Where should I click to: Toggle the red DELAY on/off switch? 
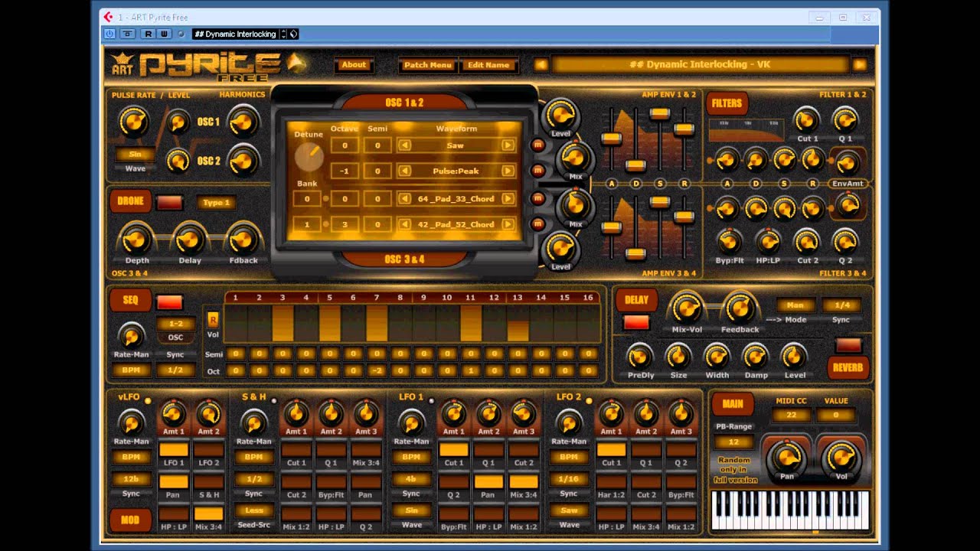click(x=636, y=322)
